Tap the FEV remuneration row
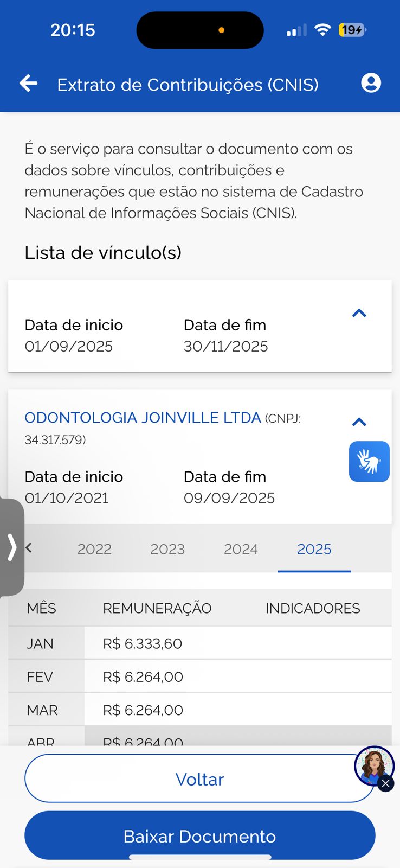This screenshot has height=868, width=400. 199,676
